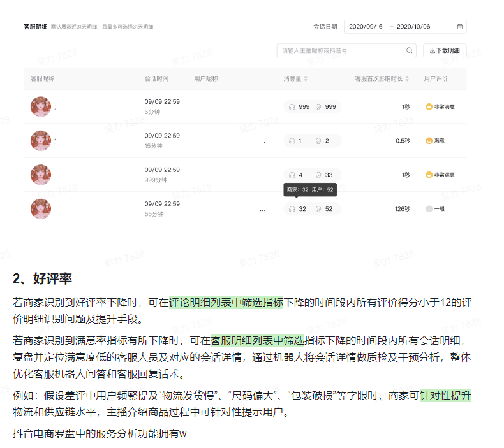Click the last row avatar with 55分钟 session

coord(41,208)
